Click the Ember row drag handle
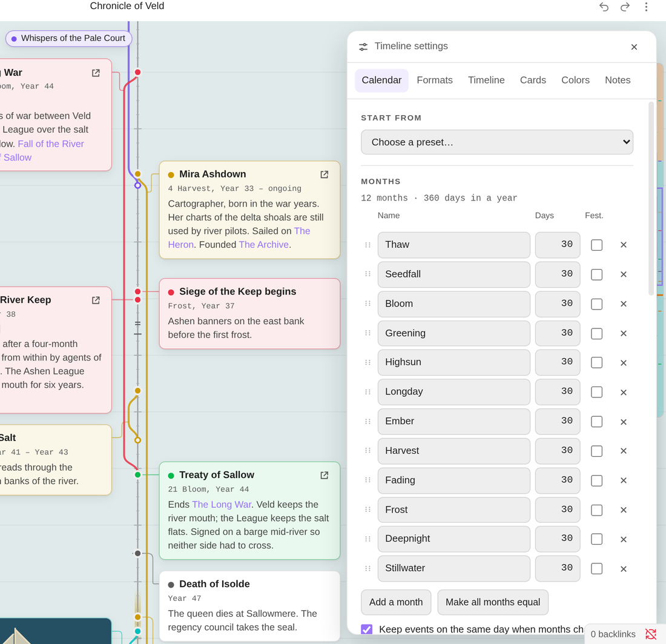The height and width of the screenshot is (644, 666). pyautogui.click(x=368, y=421)
